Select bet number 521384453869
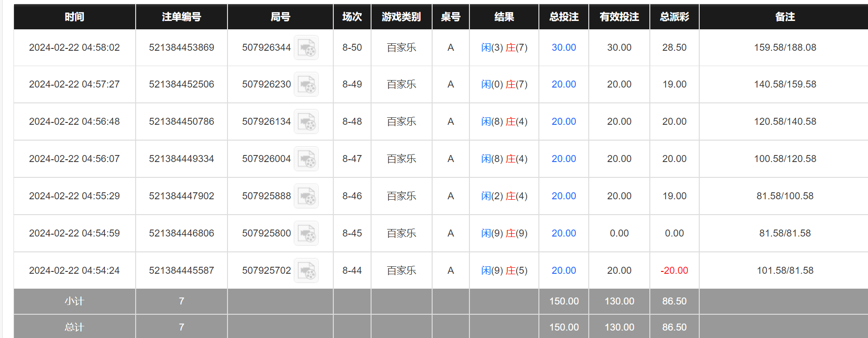The width and height of the screenshot is (868, 338). click(181, 47)
